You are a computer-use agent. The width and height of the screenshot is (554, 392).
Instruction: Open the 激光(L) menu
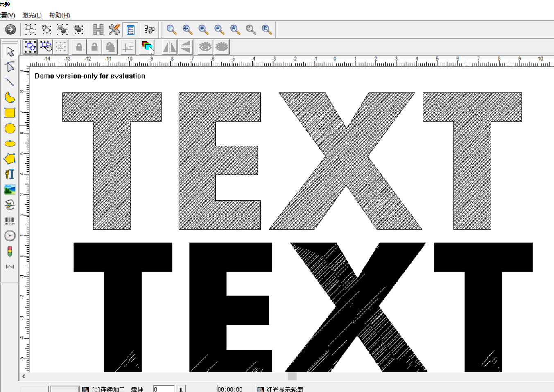(x=32, y=15)
